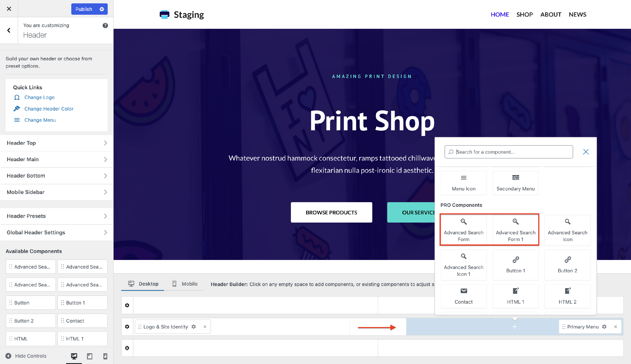
Task: Choose the Contact component with envelope icon
Action: [x=463, y=296]
